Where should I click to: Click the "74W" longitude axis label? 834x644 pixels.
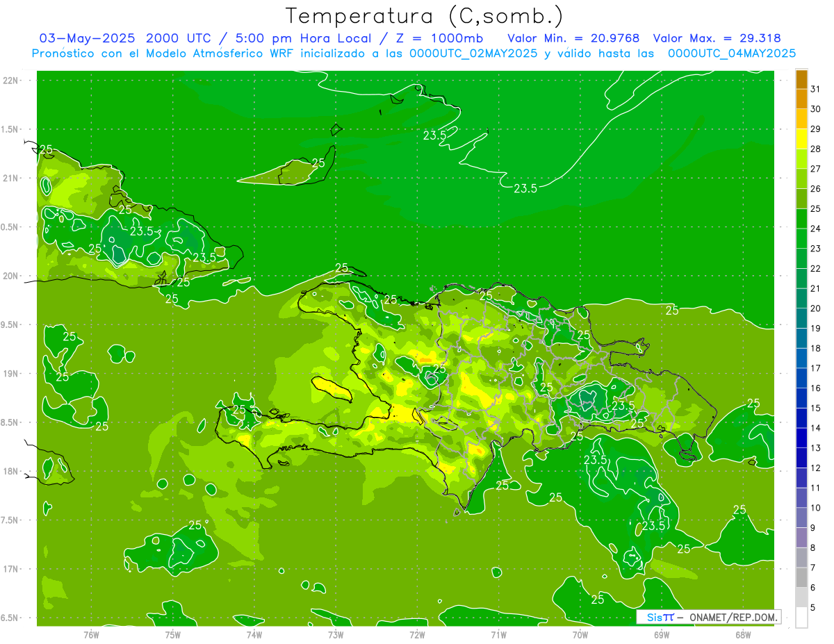(254, 634)
